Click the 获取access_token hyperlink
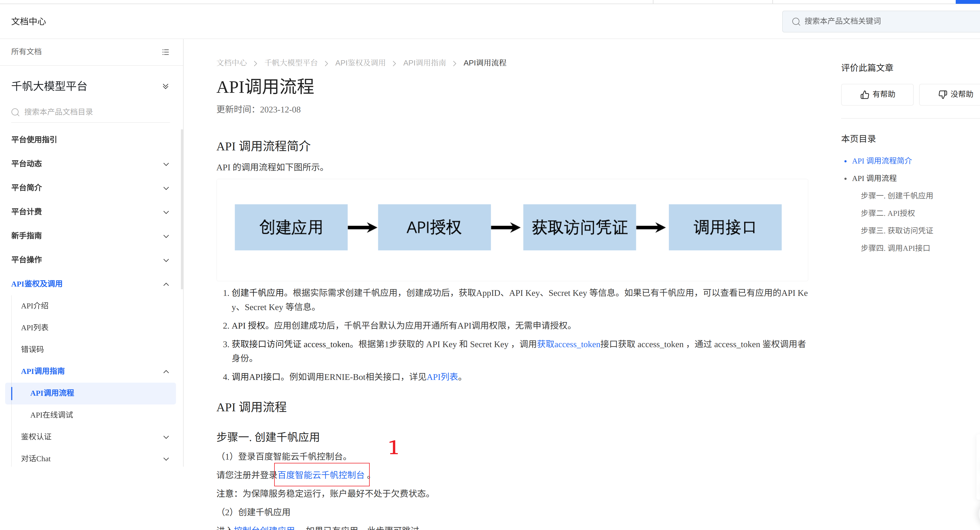This screenshot has width=980, height=530. pyautogui.click(x=568, y=344)
